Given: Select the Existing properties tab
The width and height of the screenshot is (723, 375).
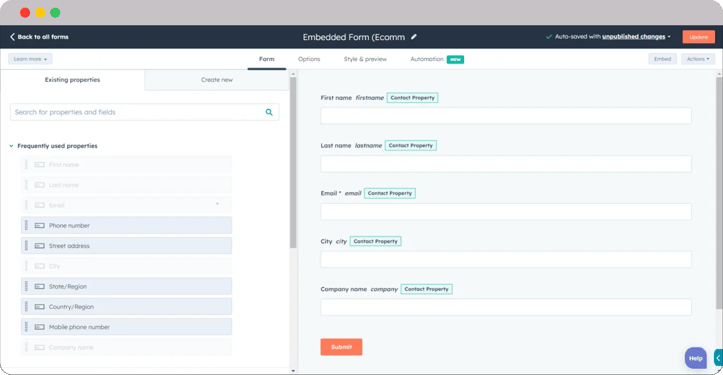Looking at the screenshot, I should point(72,80).
